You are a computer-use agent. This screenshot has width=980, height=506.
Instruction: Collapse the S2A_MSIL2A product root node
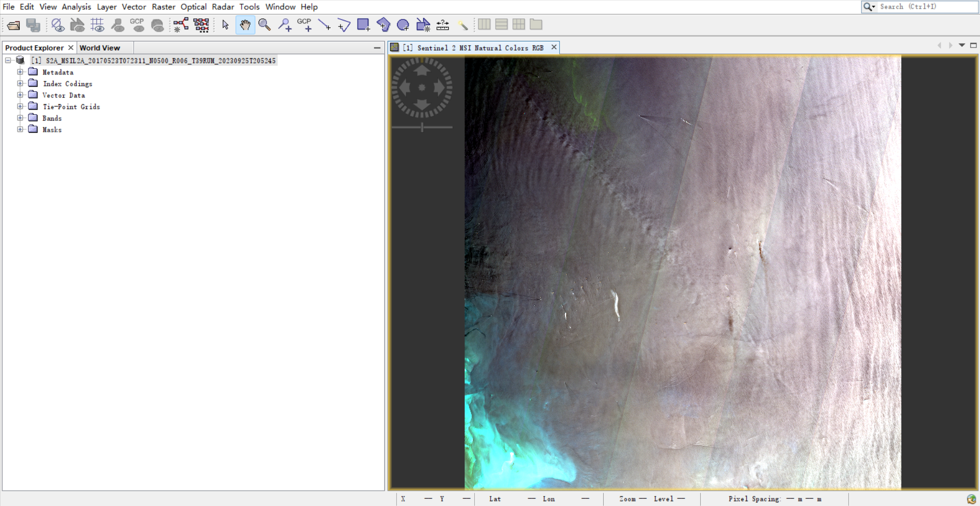click(x=8, y=60)
